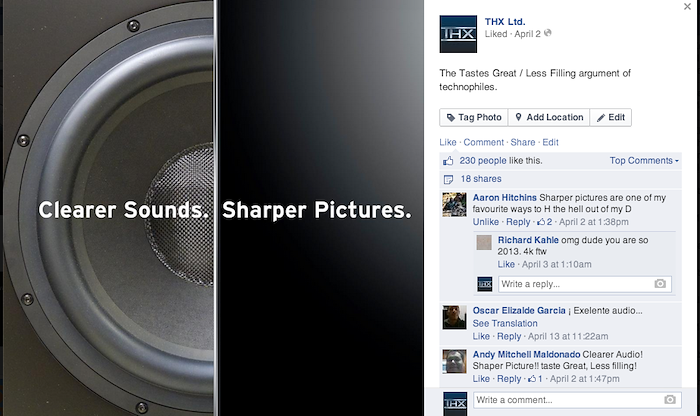Click the Share link under the post

pyautogui.click(x=523, y=142)
